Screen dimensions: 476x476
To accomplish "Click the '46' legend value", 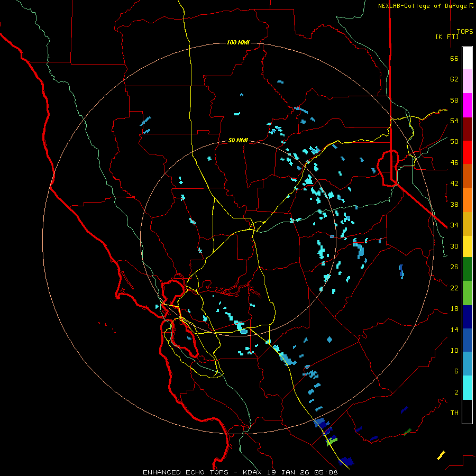I will click(x=454, y=163).
